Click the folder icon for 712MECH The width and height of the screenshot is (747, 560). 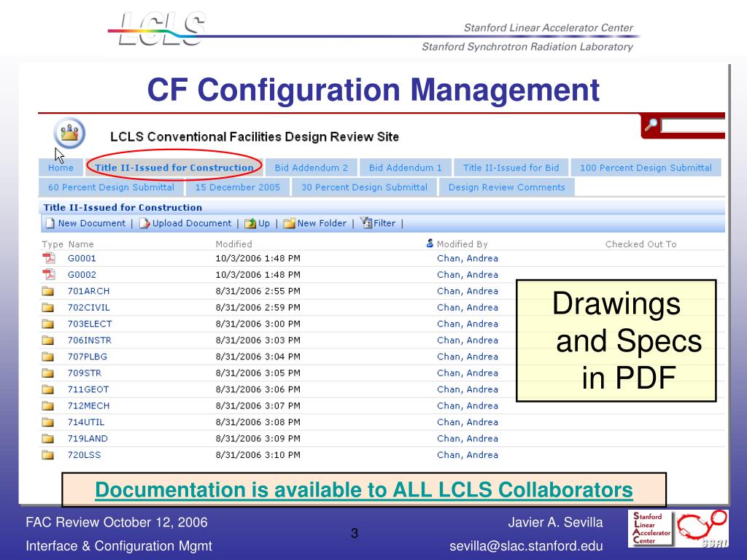[x=47, y=405]
